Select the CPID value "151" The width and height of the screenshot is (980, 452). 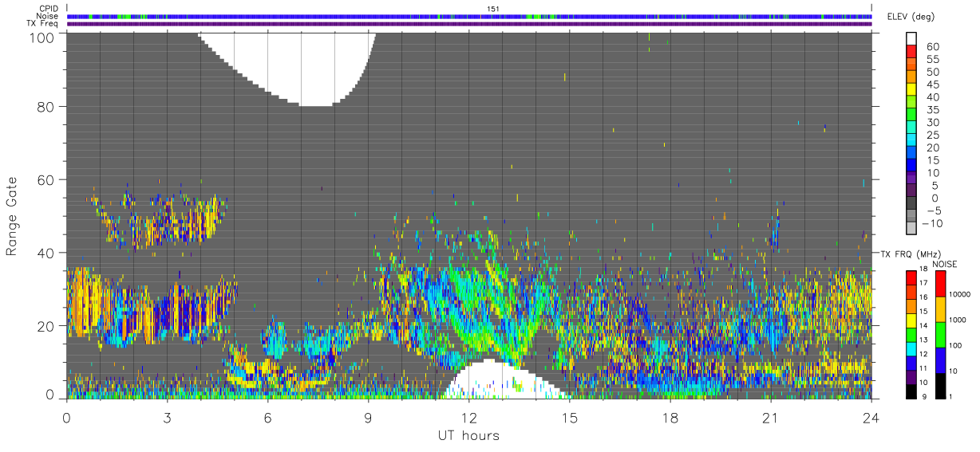493,9
